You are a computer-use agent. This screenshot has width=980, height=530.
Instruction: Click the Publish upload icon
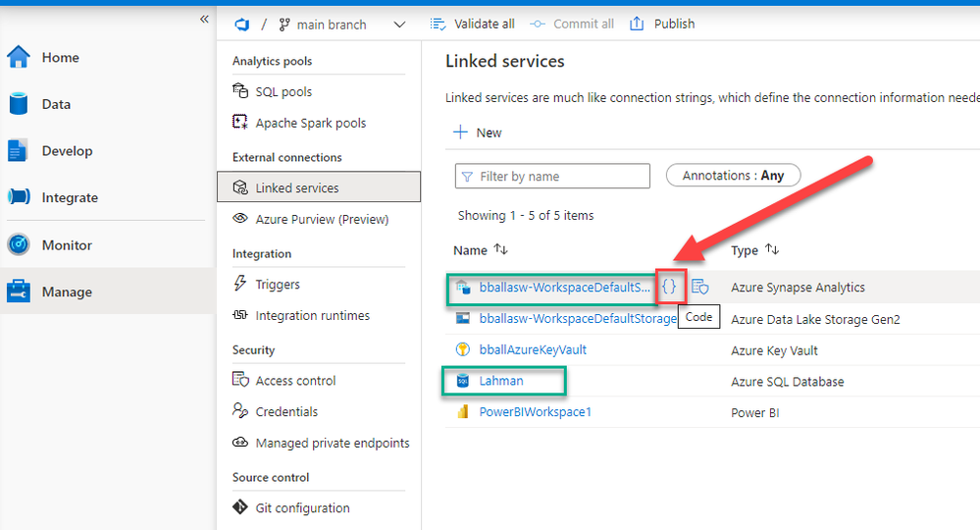pos(637,24)
